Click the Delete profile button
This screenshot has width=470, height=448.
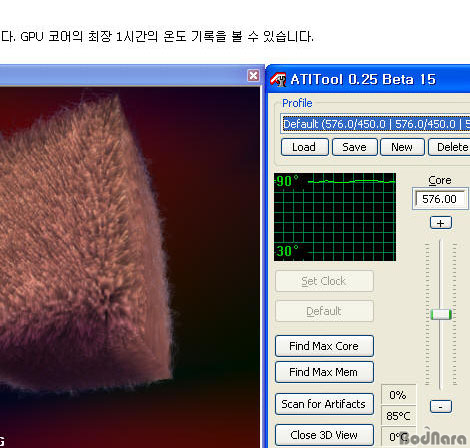(449, 147)
